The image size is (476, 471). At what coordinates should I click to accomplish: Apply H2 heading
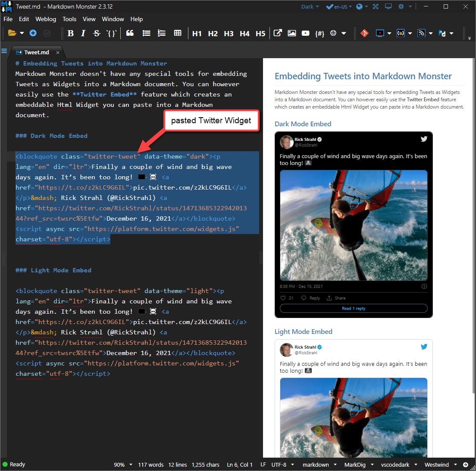click(213, 33)
